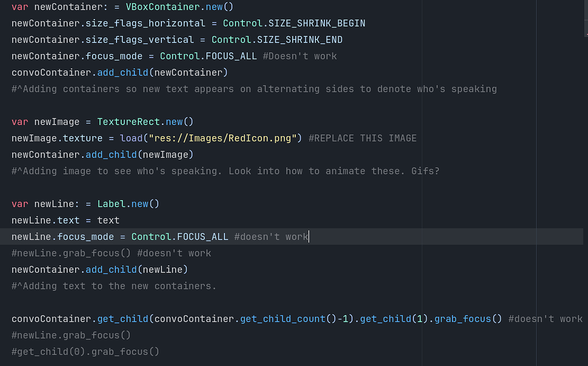Viewport: 588px width, 366px height.
Task: Click add_child(newLine) statement
Action: tap(138, 269)
